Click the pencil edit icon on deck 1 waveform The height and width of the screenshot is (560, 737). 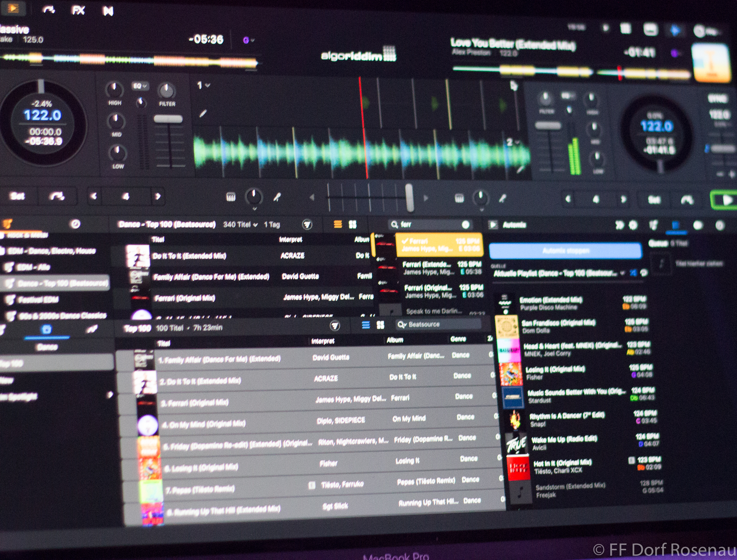pyautogui.click(x=203, y=114)
